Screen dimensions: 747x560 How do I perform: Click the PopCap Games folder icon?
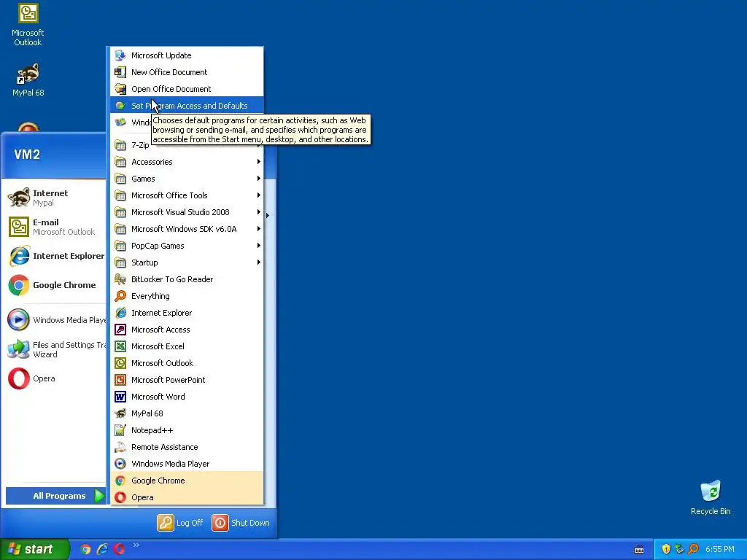(x=120, y=246)
